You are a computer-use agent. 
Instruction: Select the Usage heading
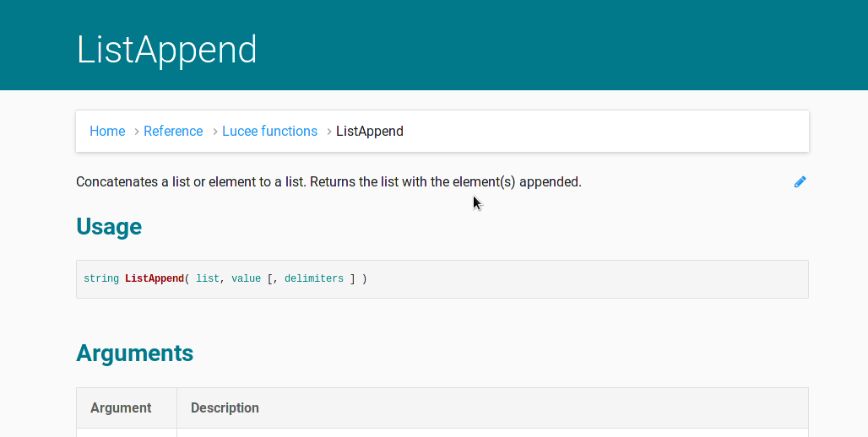tap(109, 227)
